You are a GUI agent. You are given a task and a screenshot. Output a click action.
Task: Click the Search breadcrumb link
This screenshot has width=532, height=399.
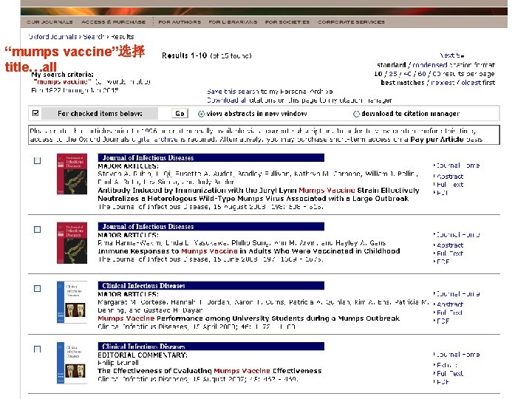click(x=94, y=37)
